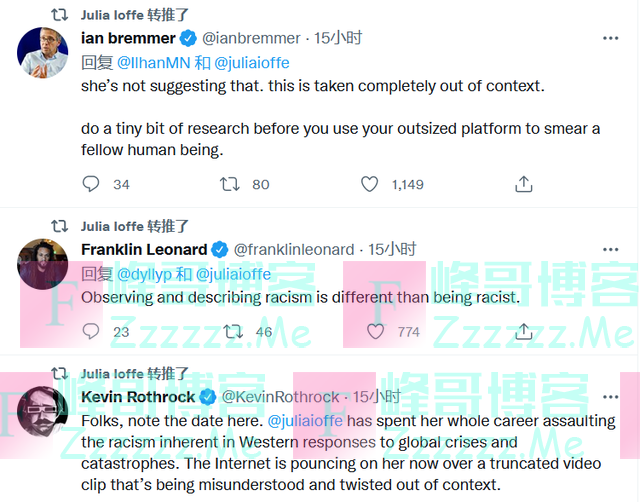
Task: Open the @dyllyp mention link
Action: click(x=144, y=273)
